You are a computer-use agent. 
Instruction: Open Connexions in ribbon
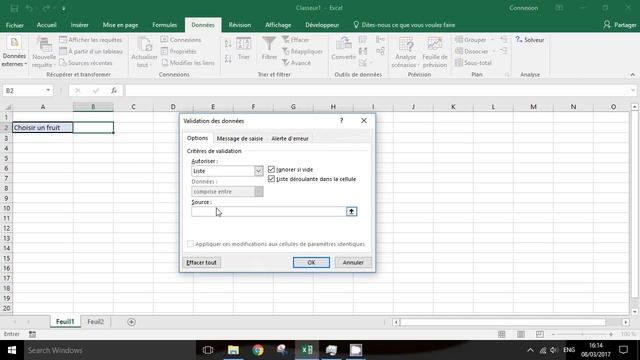(181, 40)
